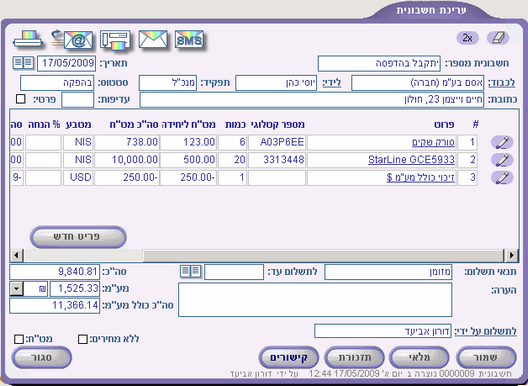Send the invoice by email using @ icon
Viewport: 528px width, 386px height.
coord(72,40)
